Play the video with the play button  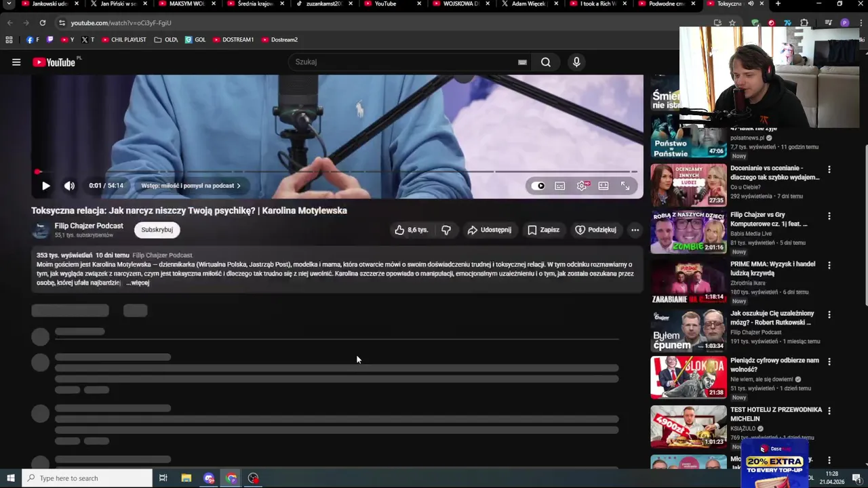[45, 186]
